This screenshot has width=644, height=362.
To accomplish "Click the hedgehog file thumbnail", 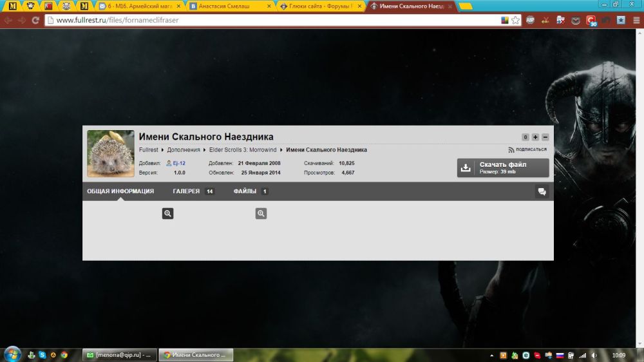I will pos(111,154).
